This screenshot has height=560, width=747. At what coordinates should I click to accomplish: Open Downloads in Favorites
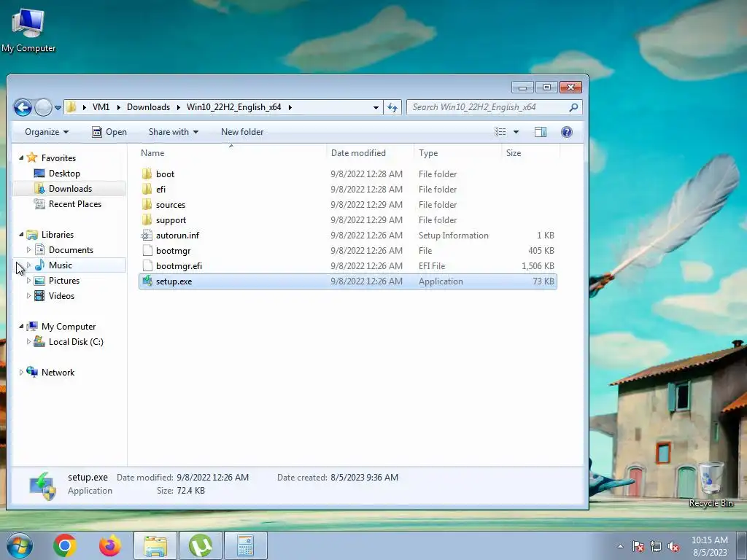[70, 189]
